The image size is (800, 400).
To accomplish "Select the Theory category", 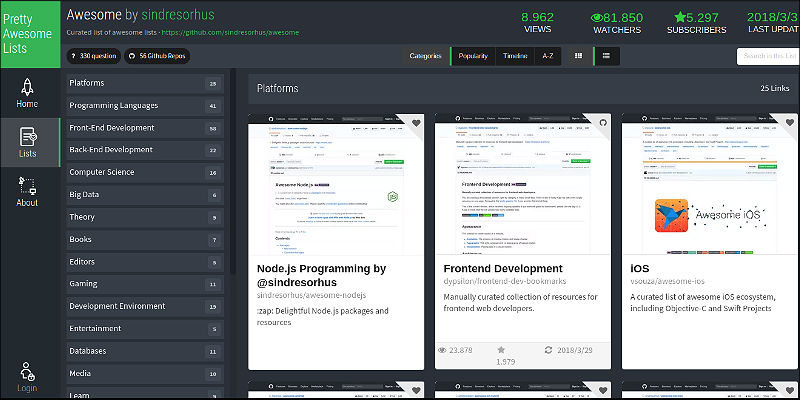I will pos(145,217).
